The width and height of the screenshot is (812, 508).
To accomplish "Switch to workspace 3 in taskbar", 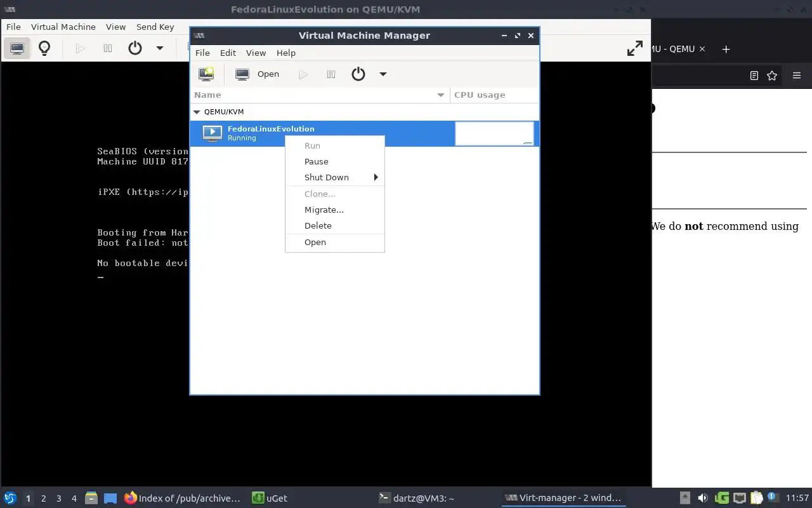I will (x=59, y=498).
